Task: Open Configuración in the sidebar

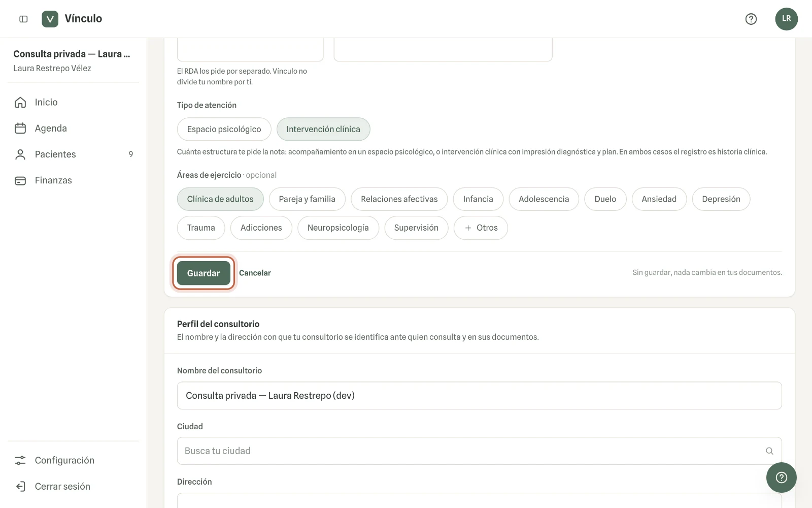Action: [74, 460]
